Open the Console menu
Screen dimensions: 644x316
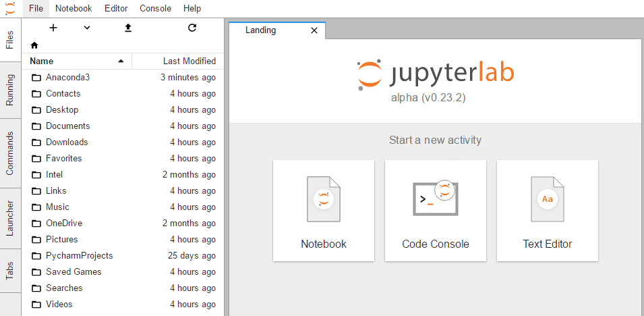(156, 8)
